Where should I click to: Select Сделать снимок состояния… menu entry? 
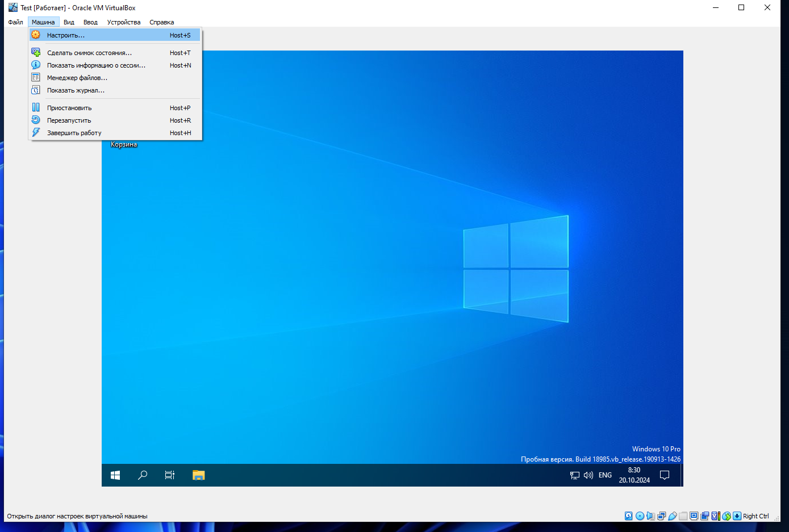pyautogui.click(x=115, y=53)
